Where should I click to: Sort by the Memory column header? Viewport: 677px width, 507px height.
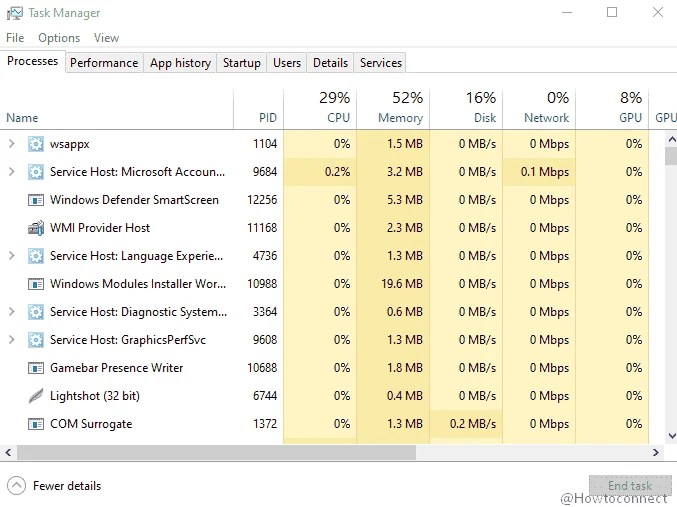[x=393, y=109]
